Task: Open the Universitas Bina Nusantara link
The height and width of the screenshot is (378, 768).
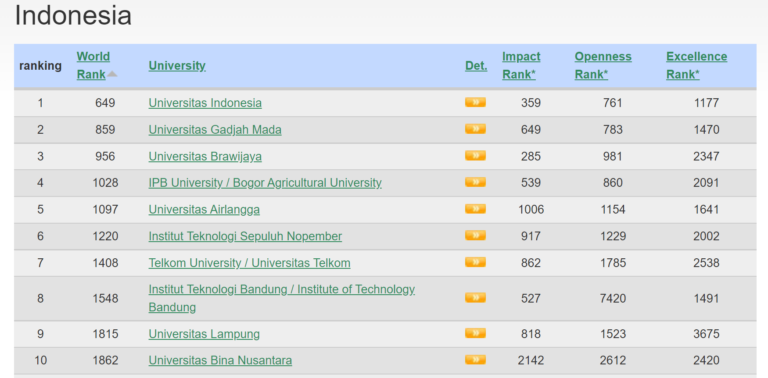Action: tap(220, 360)
